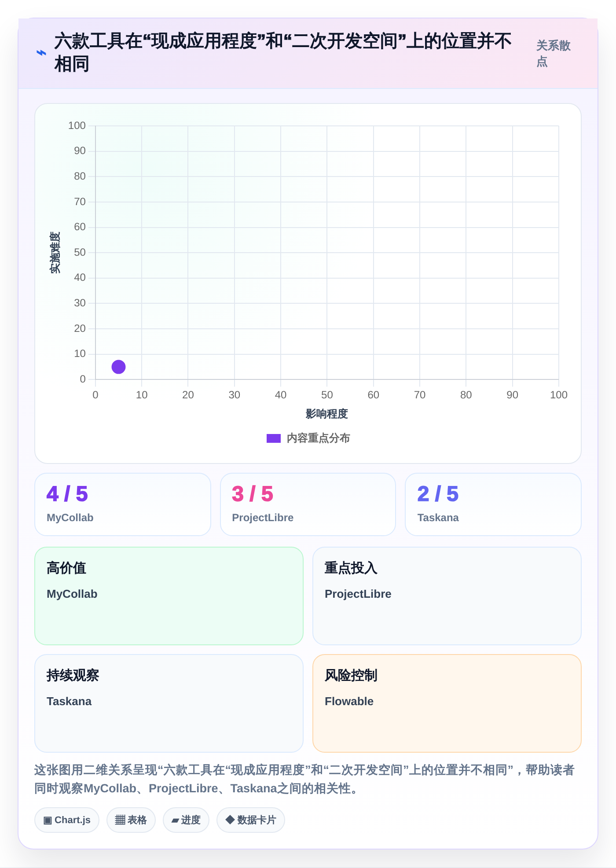616x868 pixels.
Task: Click the 数据卡片 tag chip
Action: coord(251,820)
